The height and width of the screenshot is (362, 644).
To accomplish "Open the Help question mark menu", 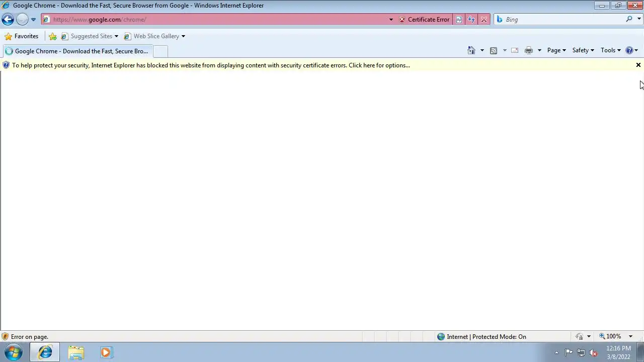I will click(x=631, y=50).
